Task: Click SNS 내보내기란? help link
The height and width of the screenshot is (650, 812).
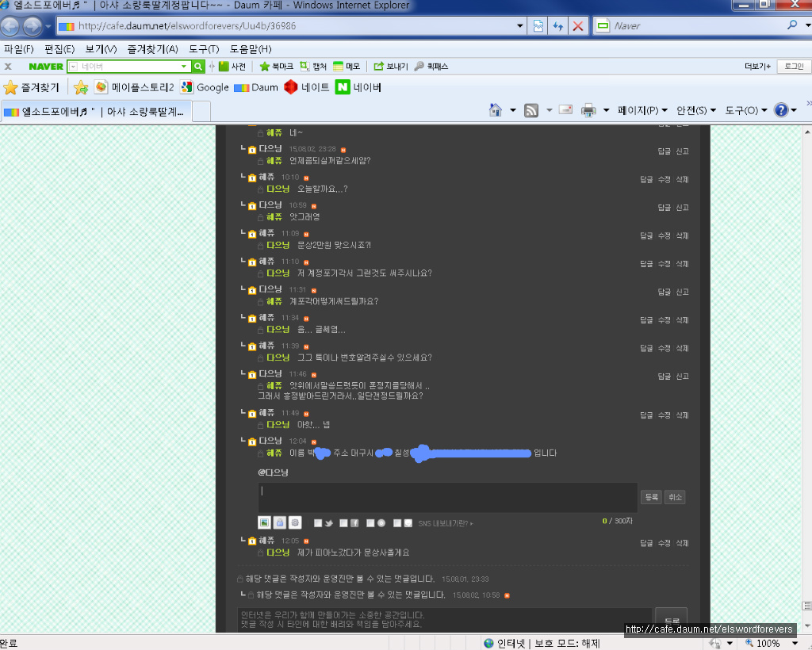Action: [x=446, y=524]
